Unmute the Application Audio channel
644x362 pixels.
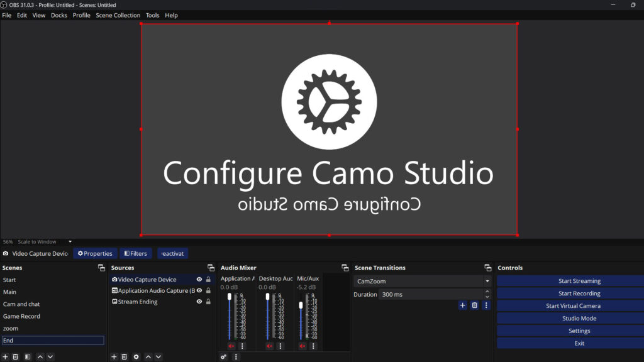pyautogui.click(x=231, y=346)
